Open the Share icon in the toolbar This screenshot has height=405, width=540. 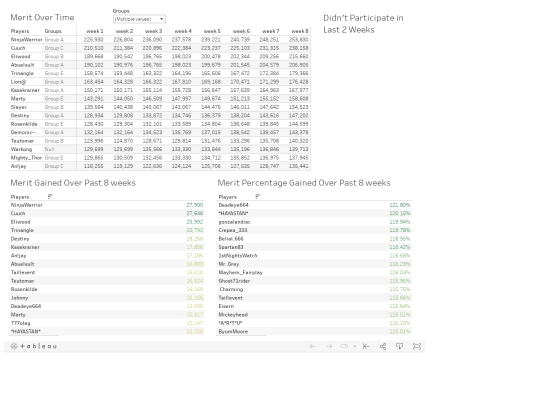383,346
